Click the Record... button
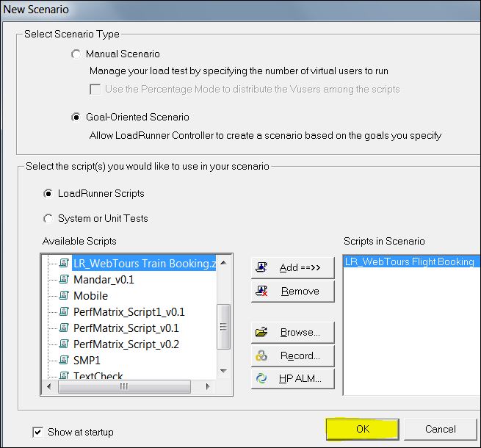Viewport: 481px width, 448px height. pos(293,356)
